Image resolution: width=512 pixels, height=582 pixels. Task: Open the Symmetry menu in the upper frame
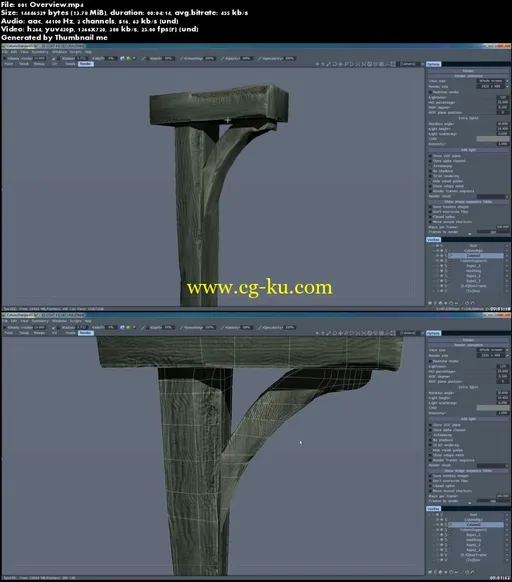40,52
